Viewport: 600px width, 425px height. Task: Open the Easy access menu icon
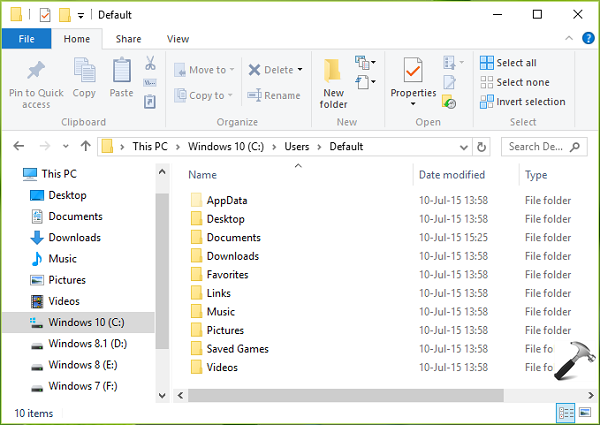pyautogui.click(x=365, y=82)
